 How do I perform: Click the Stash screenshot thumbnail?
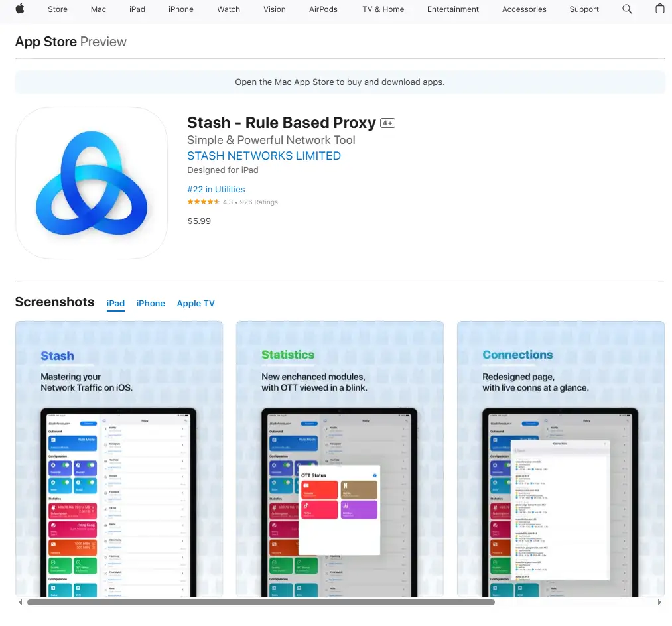click(x=119, y=459)
